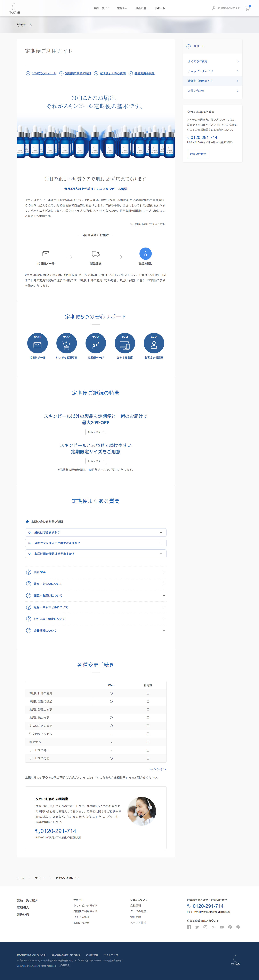The width and height of the screenshot is (259, 980).
Task: Click the back-arrow circle beside サポート sidebar heading
Action: [x=189, y=46]
